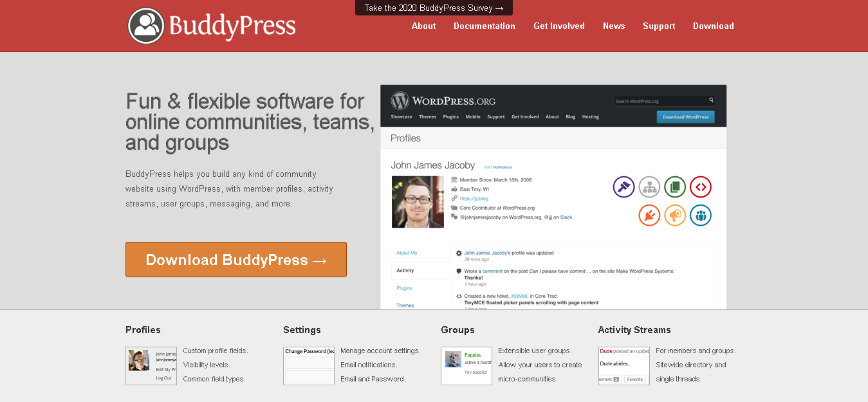Click the 'Custom profile fields.' text
Screen dimensions: 868x402
[216, 351]
